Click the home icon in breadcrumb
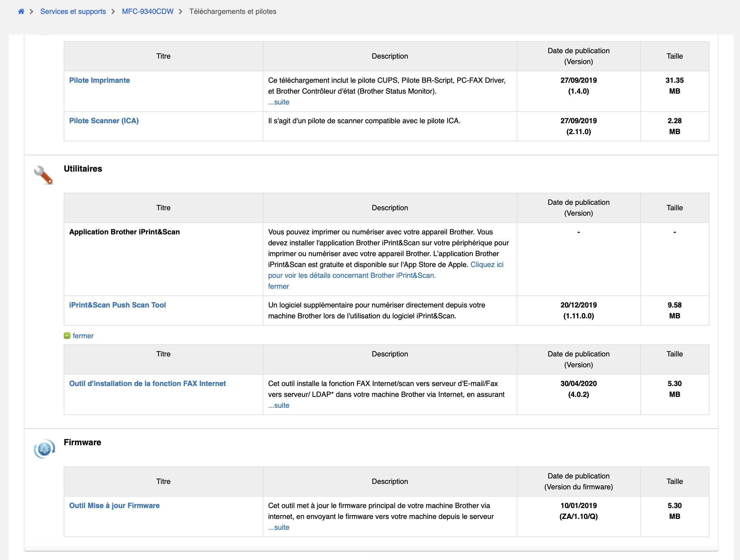The height and width of the screenshot is (560, 740). tap(21, 11)
